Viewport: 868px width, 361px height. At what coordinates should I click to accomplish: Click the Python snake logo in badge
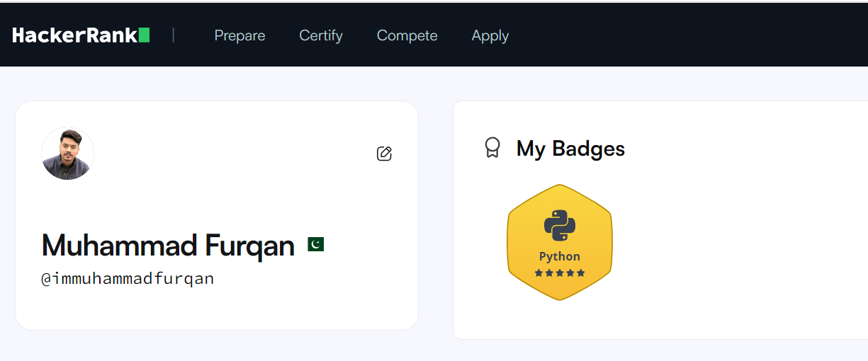pyautogui.click(x=560, y=226)
